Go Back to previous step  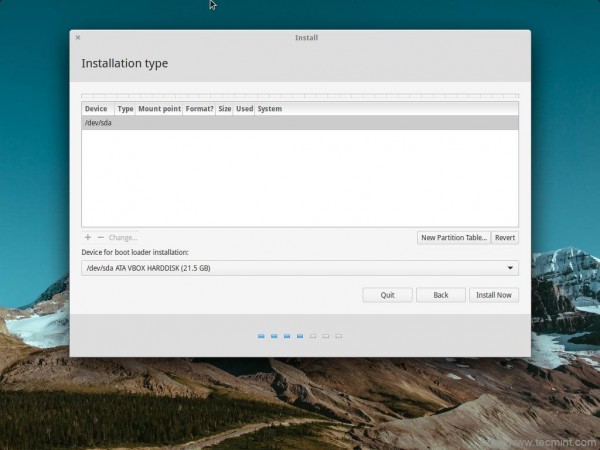(x=440, y=295)
